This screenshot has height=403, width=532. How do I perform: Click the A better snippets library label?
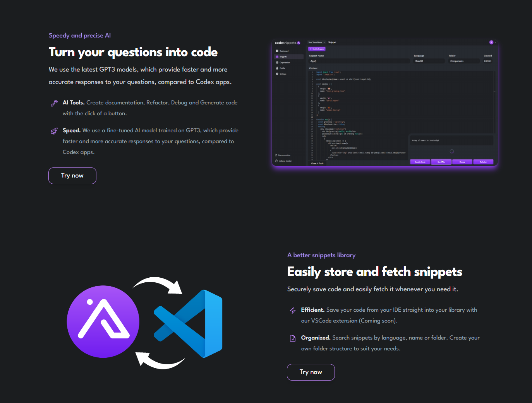click(321, 255)
